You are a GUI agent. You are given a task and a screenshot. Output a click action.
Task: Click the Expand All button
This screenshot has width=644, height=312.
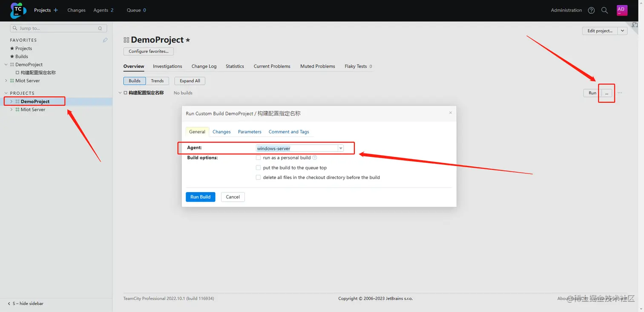click(x=190, y=81)
